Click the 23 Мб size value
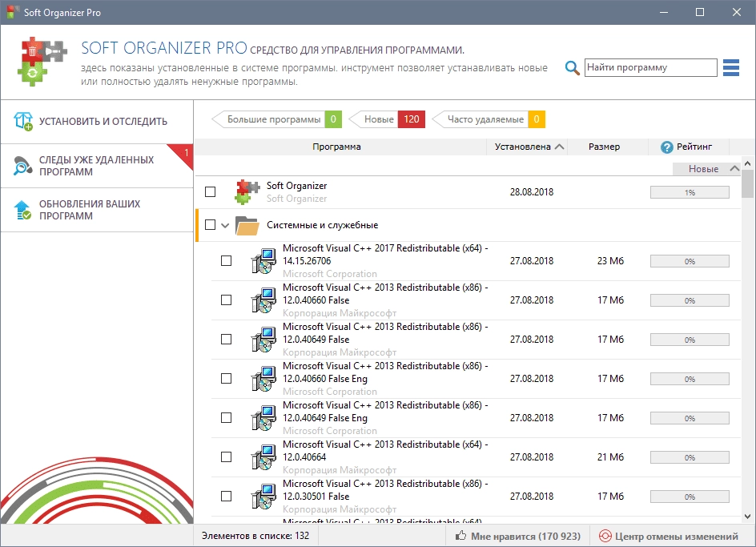This screenshot has height=547, width=756. [x=610, y=261]
